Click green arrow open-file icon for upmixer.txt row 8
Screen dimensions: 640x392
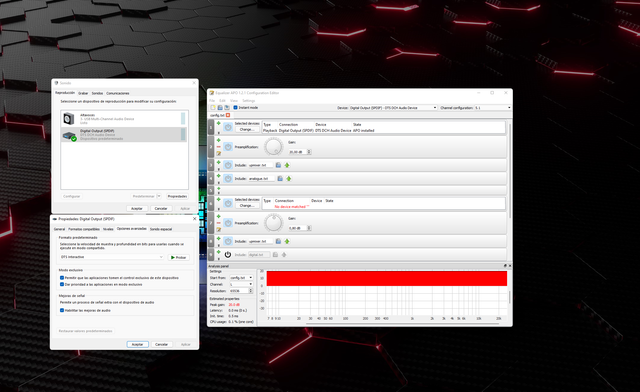pos(287,241)
